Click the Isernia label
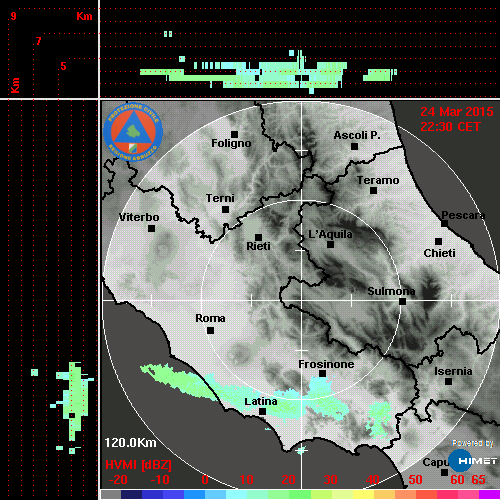500x500 pixels. pyautogui.click(x=453, y=371)
